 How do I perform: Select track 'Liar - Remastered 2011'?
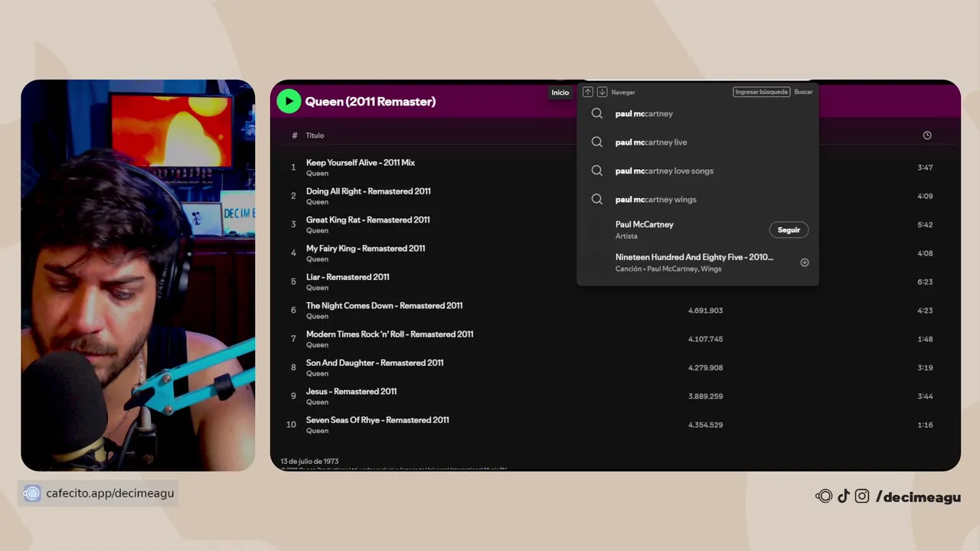pos(348,277)
